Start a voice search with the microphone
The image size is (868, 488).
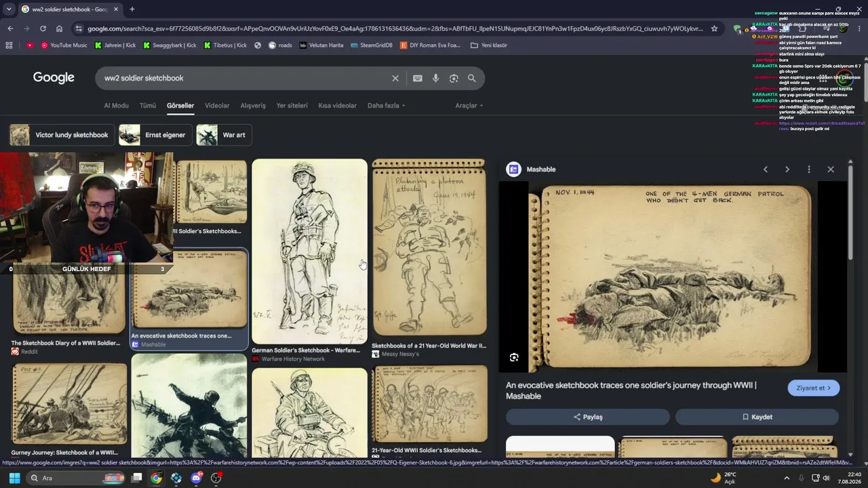point(435,78)
